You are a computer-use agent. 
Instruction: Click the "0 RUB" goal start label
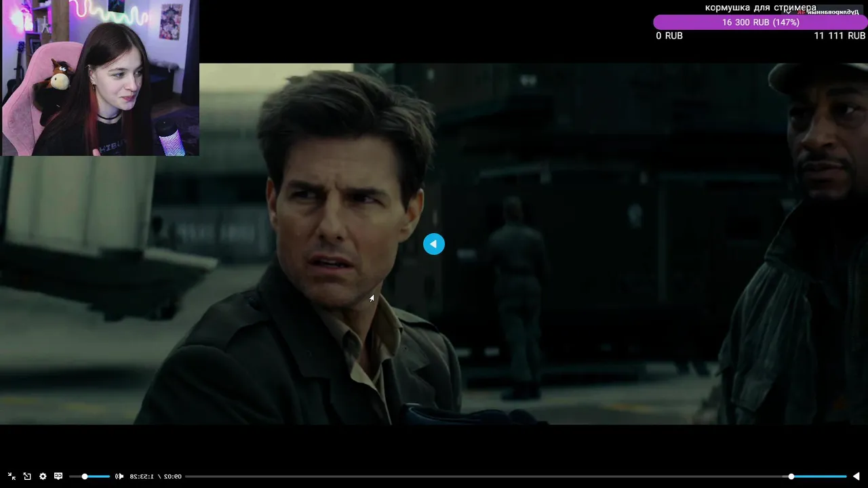coord(669,36)
